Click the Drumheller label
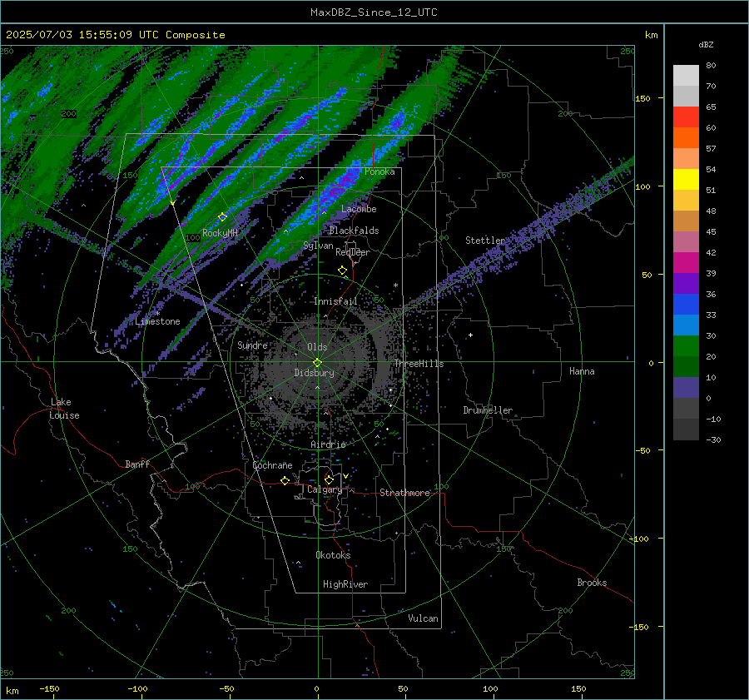This screenshot has width=749, height=700. tap(488, 410)
